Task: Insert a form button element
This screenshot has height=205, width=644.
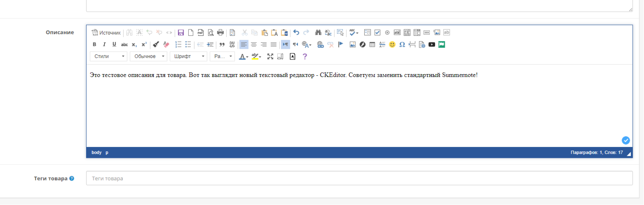Action: (427, 33)
